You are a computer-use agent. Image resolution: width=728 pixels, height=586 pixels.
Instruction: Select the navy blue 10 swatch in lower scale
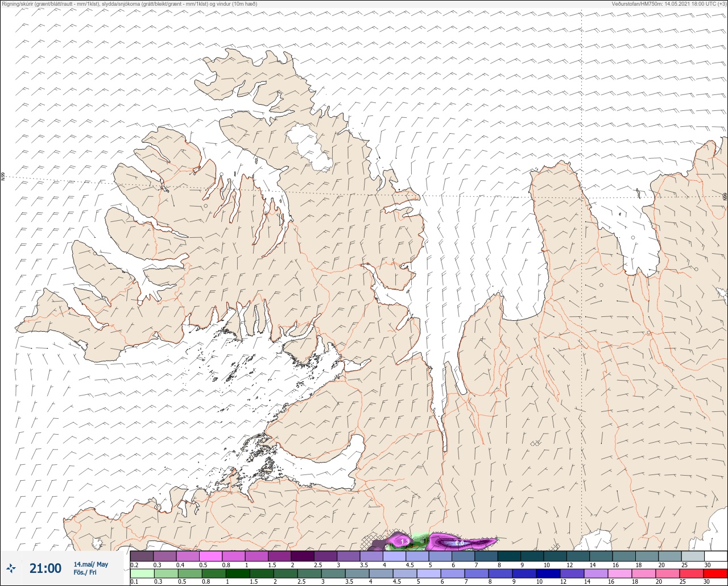[x=548, y=573]
